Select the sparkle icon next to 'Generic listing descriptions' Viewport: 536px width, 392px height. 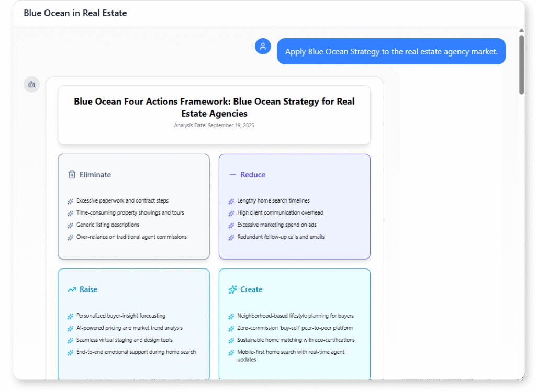(x=70, y=225)
